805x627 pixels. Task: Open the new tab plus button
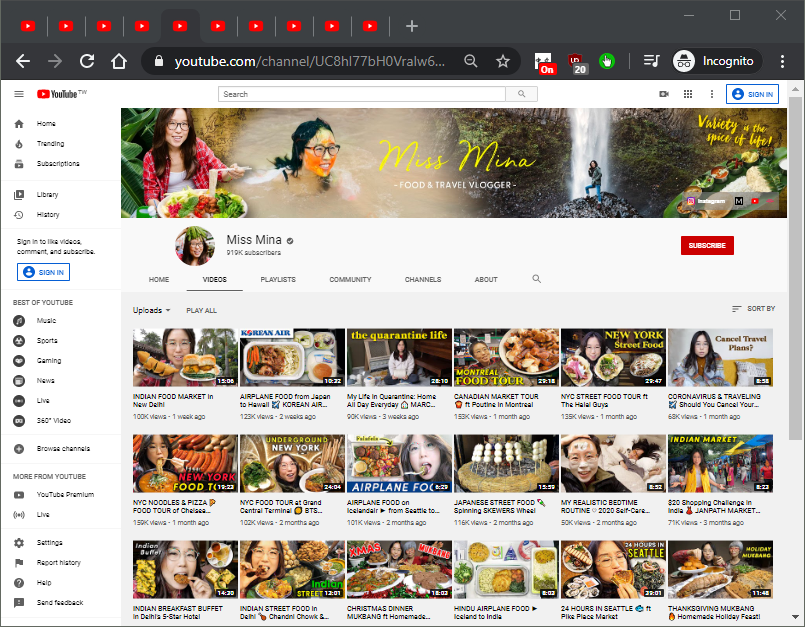pos(412,26)
